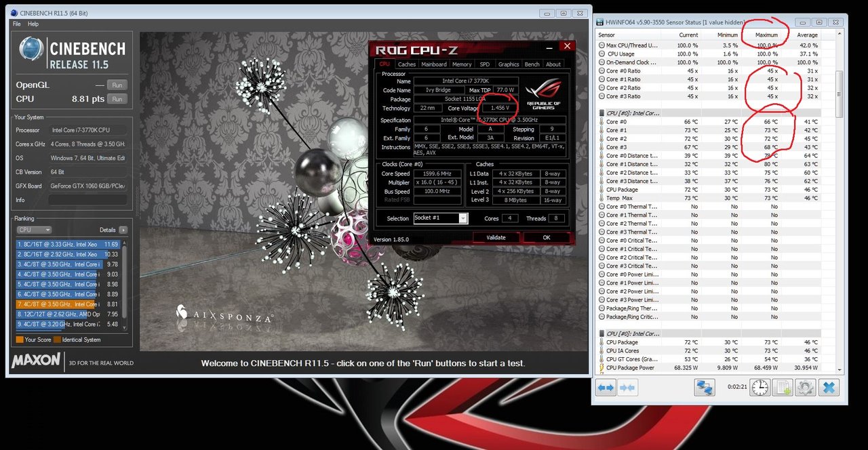
Task: Select ranking entry 9 scoring 5.48
Action: [68, 324]
